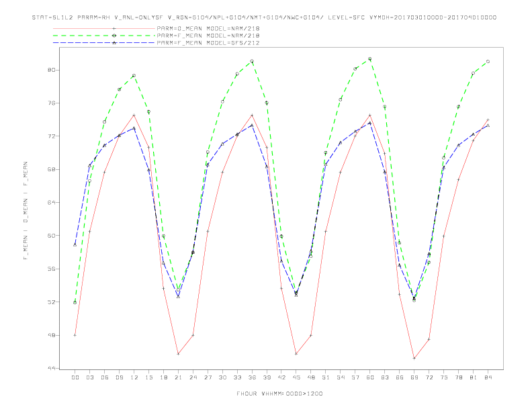
Task: Click x-axis tick label 60
Action: pyautogui.click(x=370, y=377)
